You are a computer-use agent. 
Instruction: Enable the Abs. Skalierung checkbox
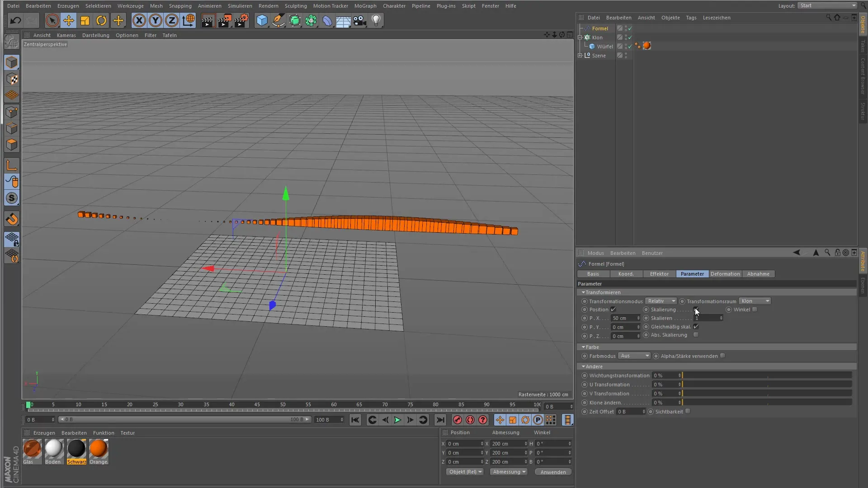pos(696,335)
